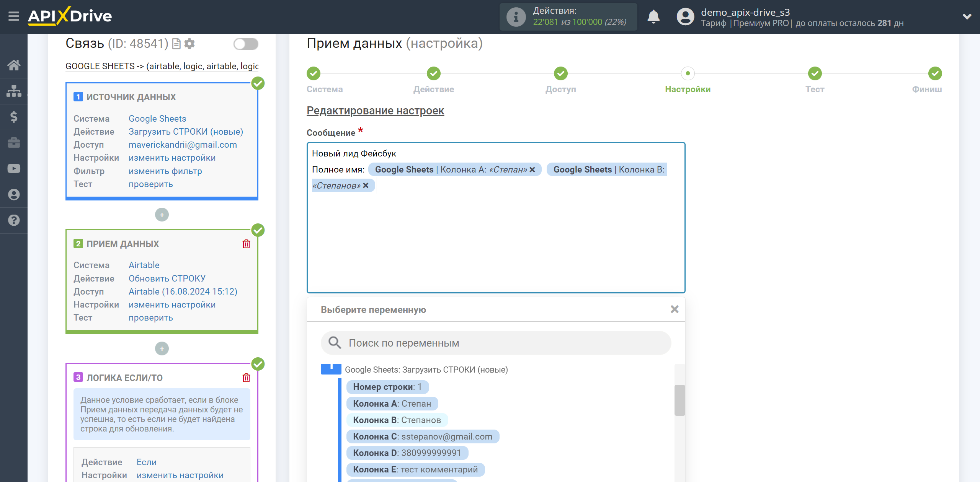
Task: Click the connection notes document icon
Action: (176, 44)
